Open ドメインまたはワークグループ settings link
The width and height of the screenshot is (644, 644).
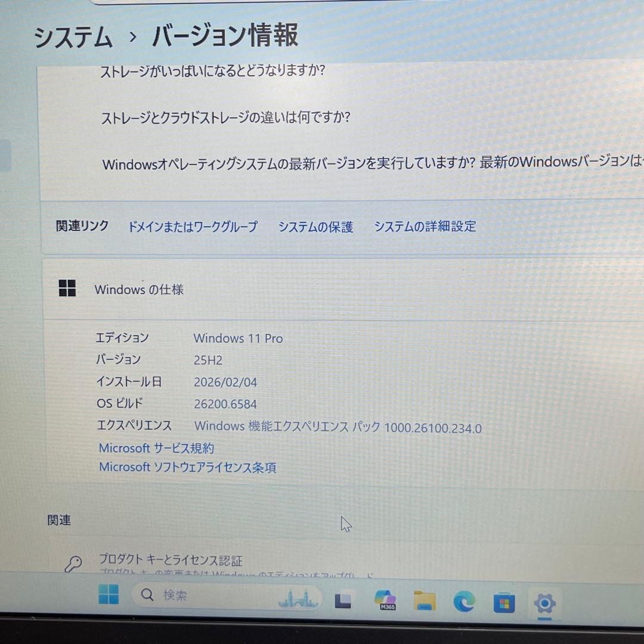click(x=193, y=227)
